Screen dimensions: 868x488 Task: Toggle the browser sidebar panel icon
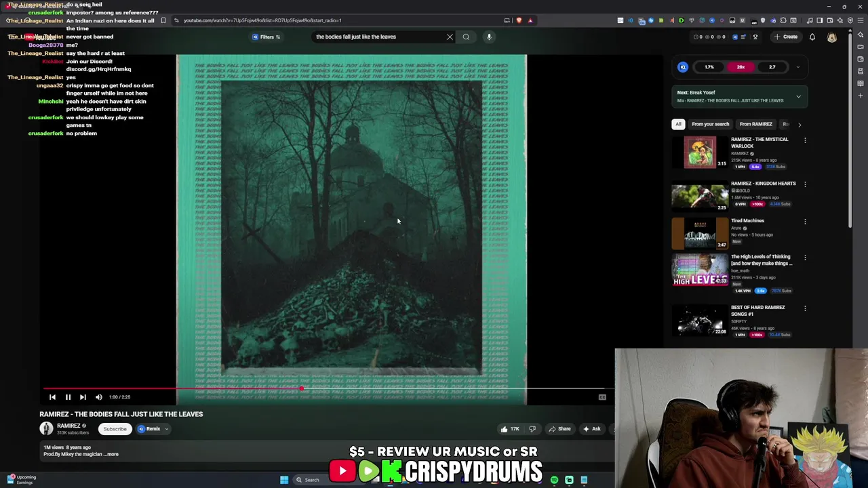[x=820, y=20]
